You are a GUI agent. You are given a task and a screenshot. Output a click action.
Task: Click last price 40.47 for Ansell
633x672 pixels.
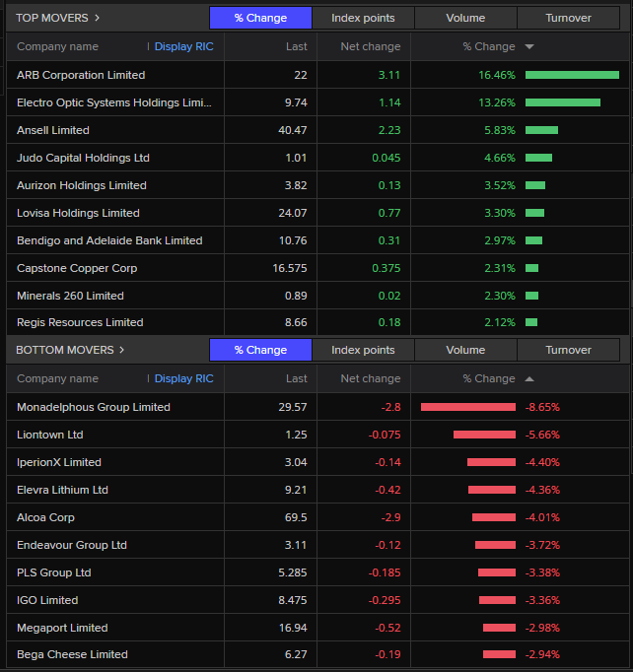293,130
